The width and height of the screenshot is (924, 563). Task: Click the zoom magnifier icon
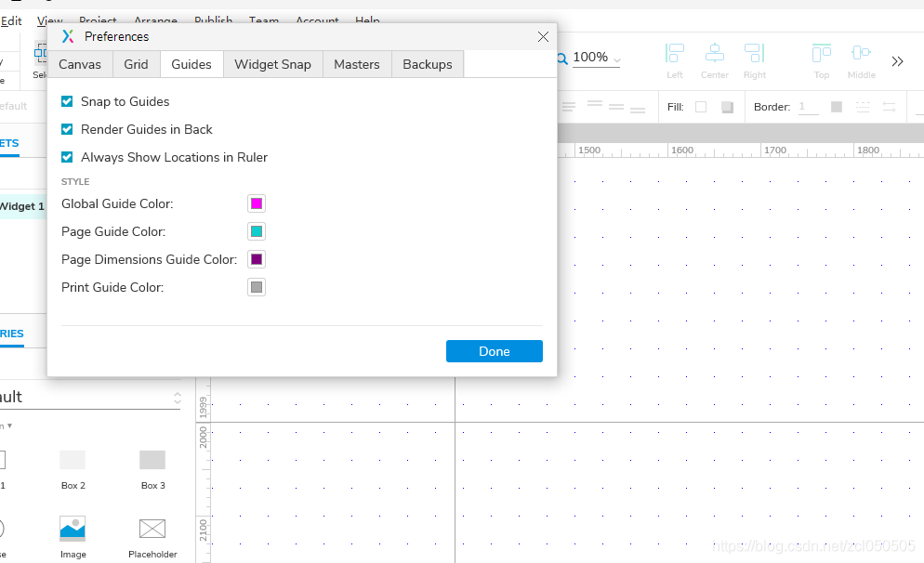562,59
